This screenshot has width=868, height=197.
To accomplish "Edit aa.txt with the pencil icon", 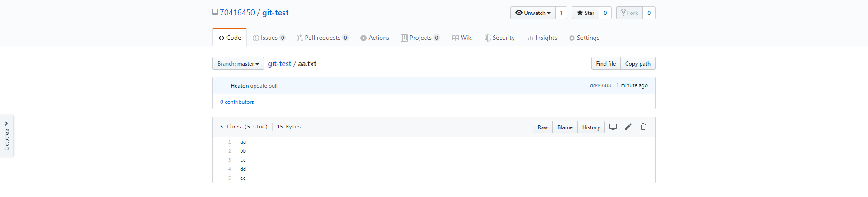I will [x=628, y=127].
